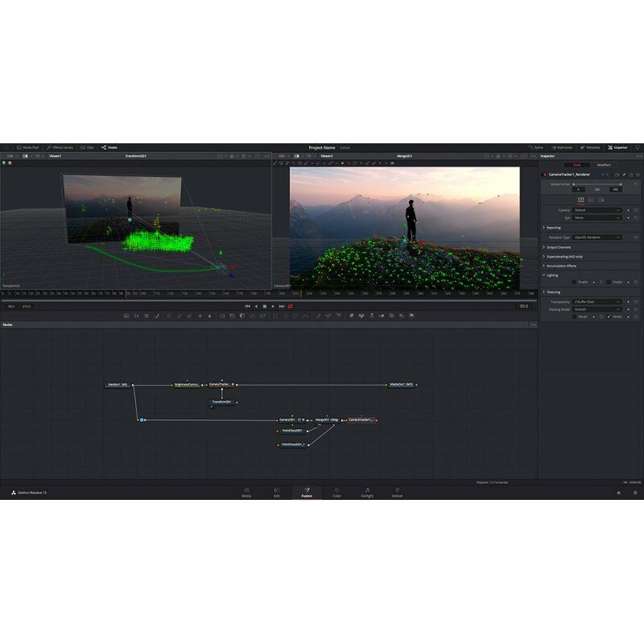The image size is (644, 644).
Task: Check the Wrap texturing option
Action: (607, 317)
